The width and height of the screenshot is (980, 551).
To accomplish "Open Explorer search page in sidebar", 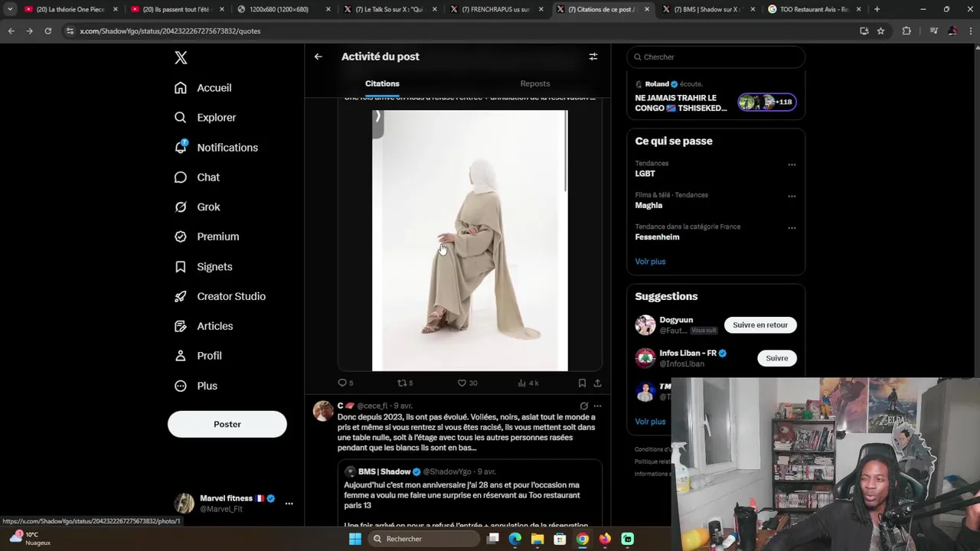I will tap(205, 118).
